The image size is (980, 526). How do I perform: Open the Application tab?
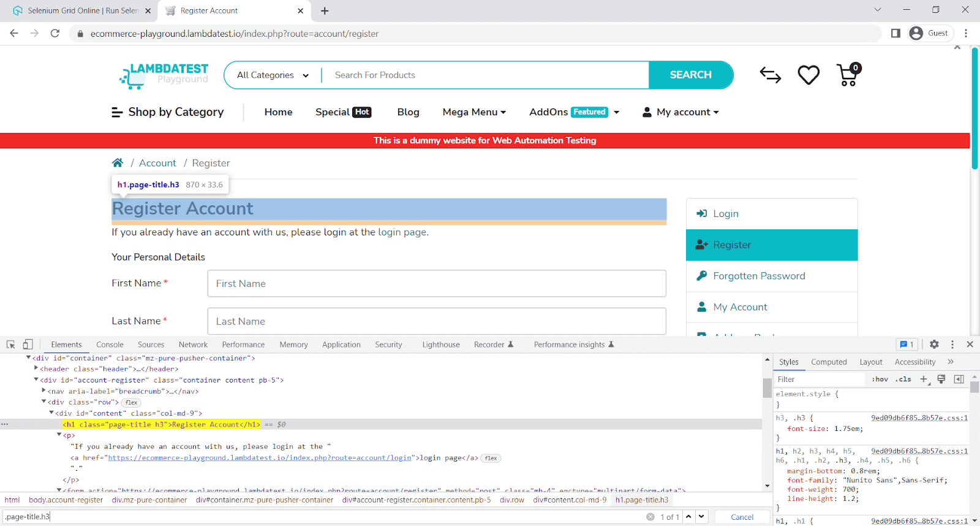tap(341, 345)
